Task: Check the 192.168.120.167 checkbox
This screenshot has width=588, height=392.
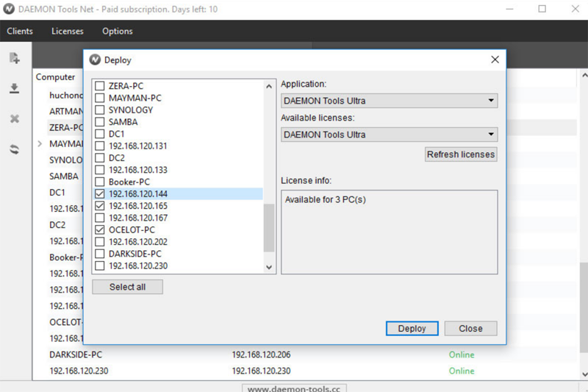Action: tap(100, 218)
